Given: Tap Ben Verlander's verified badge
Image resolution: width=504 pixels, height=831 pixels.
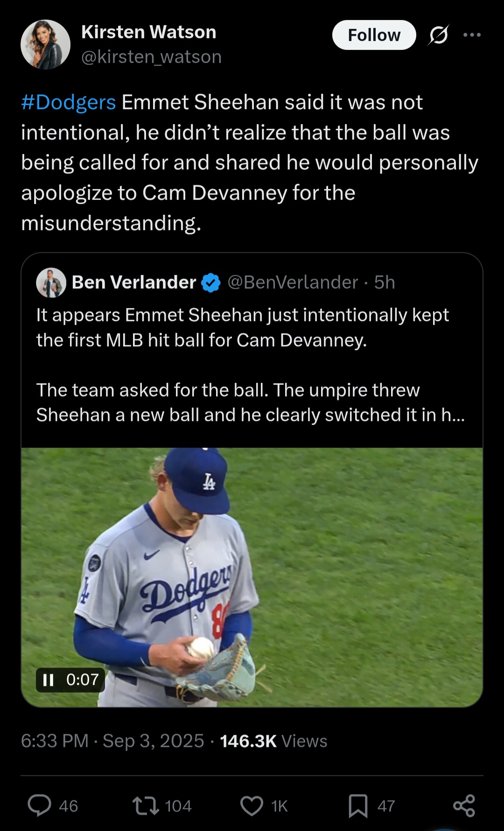Looking at the screenshot, I should tap(211, 283).
